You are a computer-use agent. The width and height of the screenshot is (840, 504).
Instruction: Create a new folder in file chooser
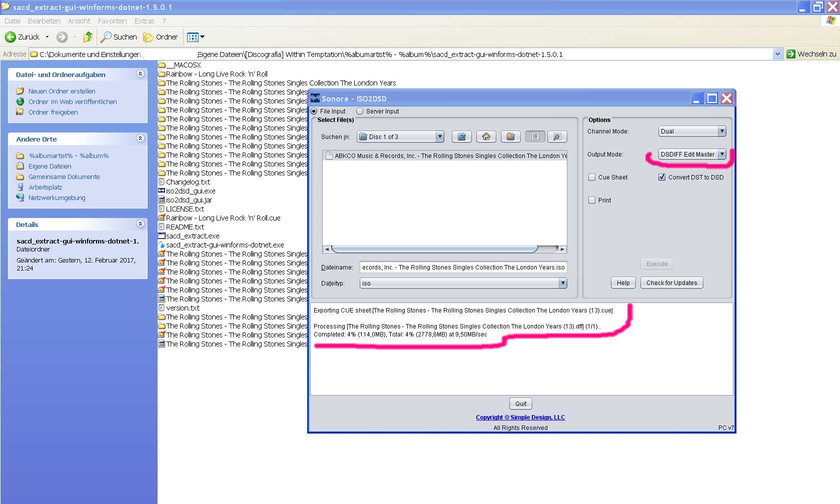[510, 136]
